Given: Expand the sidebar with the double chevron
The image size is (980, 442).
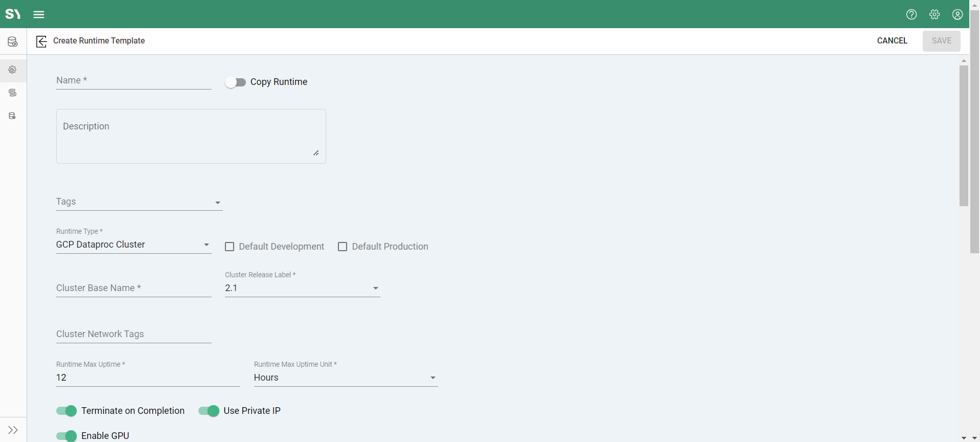Looking at the screenshot, I should coord(13,430).
